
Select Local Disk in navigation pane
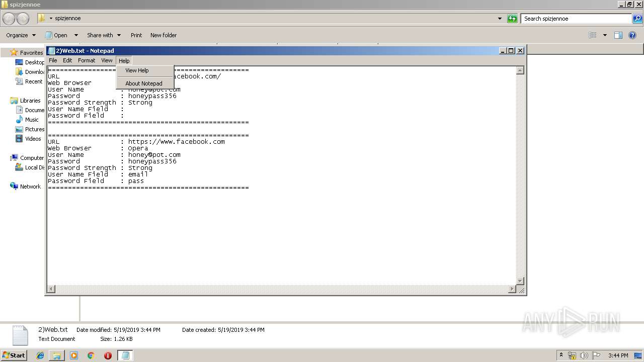[30, 167]
